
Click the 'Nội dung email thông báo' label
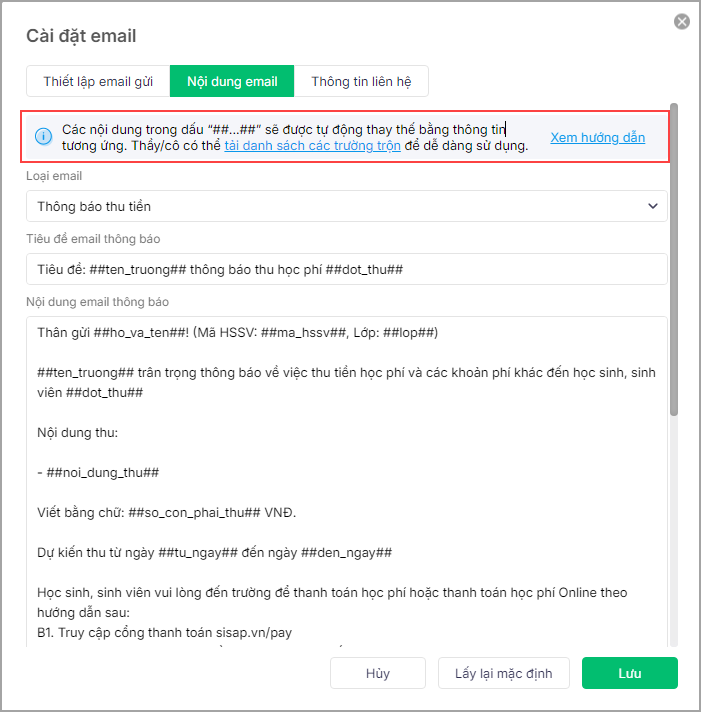[102, 302]
